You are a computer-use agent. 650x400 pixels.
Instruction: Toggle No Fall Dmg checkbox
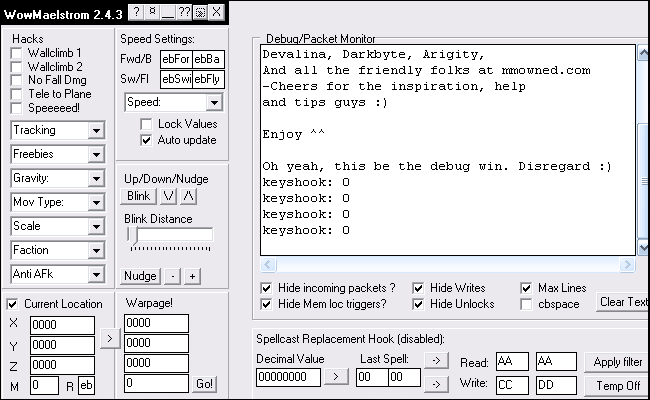(x=16, y=80)
